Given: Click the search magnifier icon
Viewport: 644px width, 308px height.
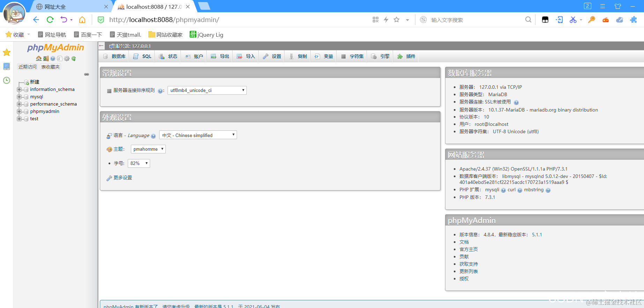Looking at the screenshot, I should tap(528, 20).
